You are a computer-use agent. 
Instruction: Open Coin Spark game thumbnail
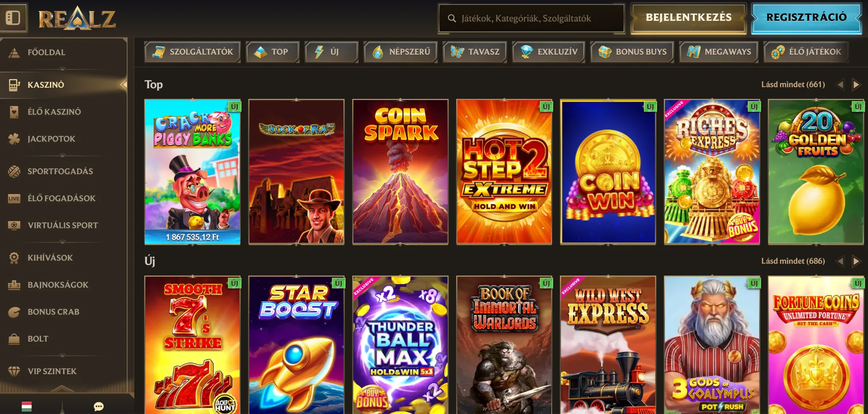[400, 172]
